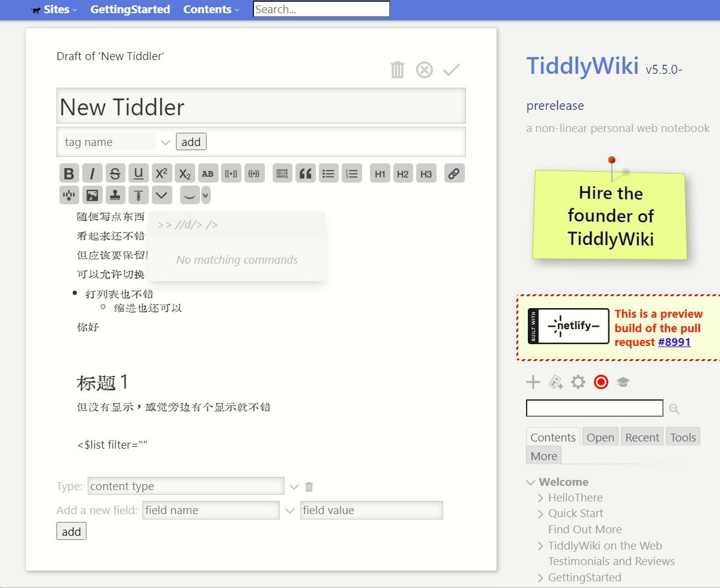Click the excise text toolbar icon
Viewport: 720px width, 588px height.
coord(69,195)
